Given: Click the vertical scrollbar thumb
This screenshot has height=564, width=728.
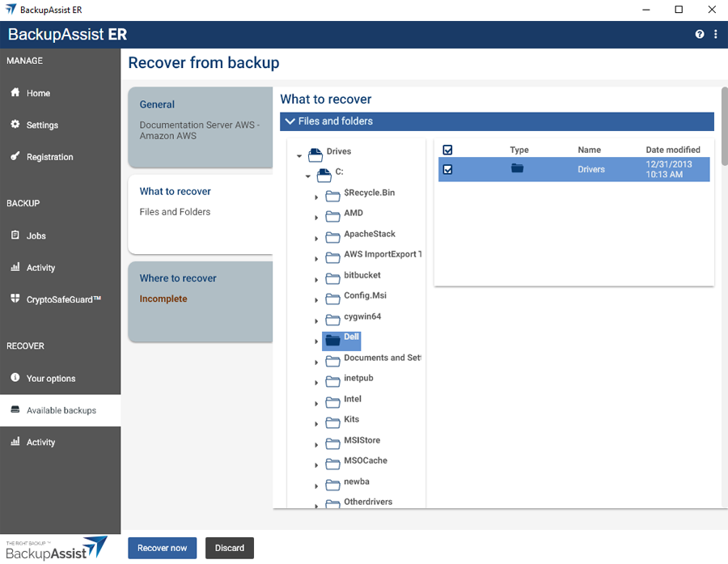Looking at the screenshot, I should click(x=724, y=126).
